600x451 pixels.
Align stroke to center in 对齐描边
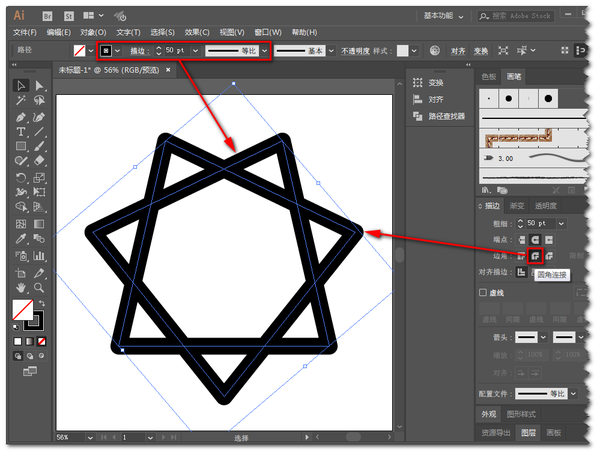[x=521, y=272]
